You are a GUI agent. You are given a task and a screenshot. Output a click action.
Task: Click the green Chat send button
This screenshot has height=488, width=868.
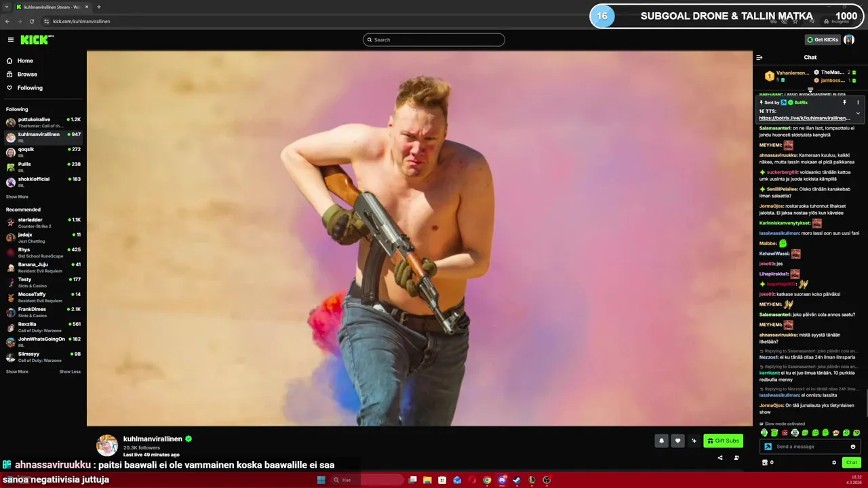click(852, 463)
